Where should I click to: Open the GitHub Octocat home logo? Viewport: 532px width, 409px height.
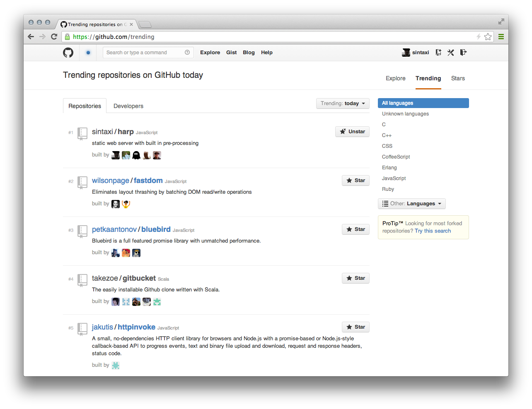pos(68,53)
